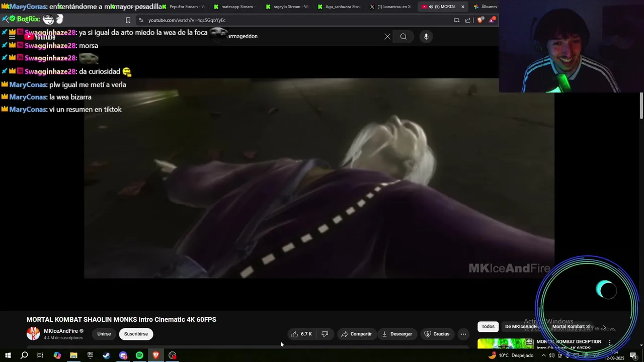Open the Álbumes Google Photos tab

485,7
